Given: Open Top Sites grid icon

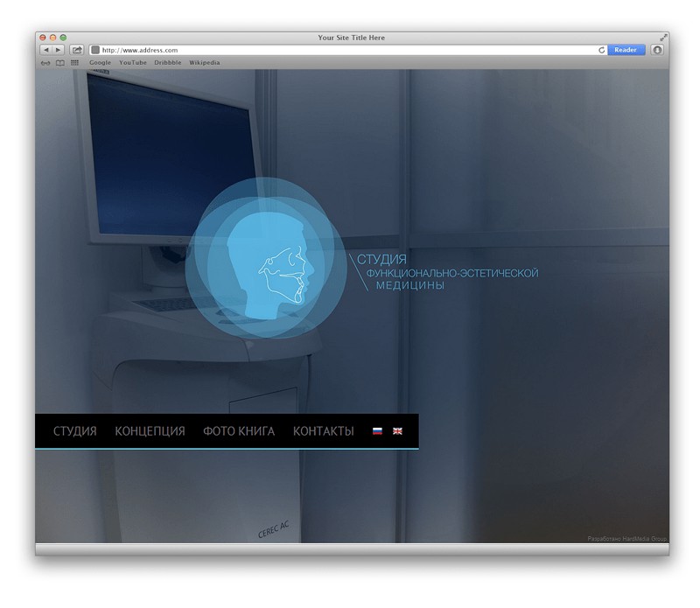Looking at the screenshot, I should pos(74,63).
